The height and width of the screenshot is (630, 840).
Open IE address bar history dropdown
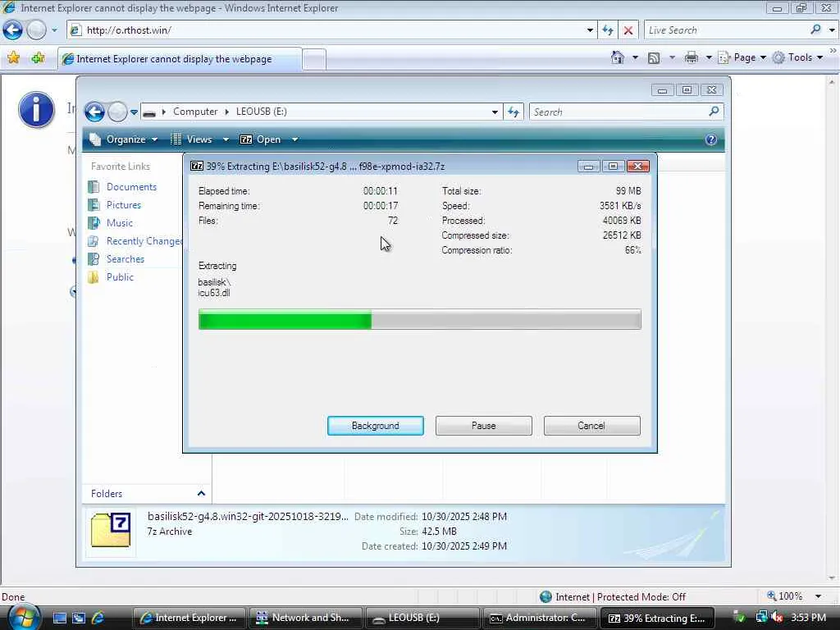point(590,30)
